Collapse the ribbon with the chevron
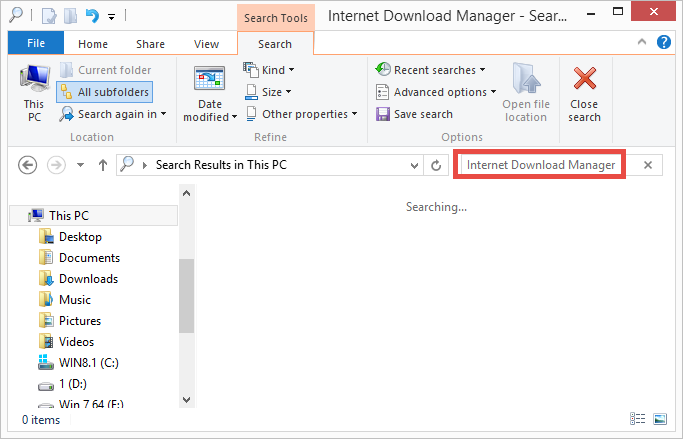This screenshot has height=439, width=683. (x=642, y=42)
